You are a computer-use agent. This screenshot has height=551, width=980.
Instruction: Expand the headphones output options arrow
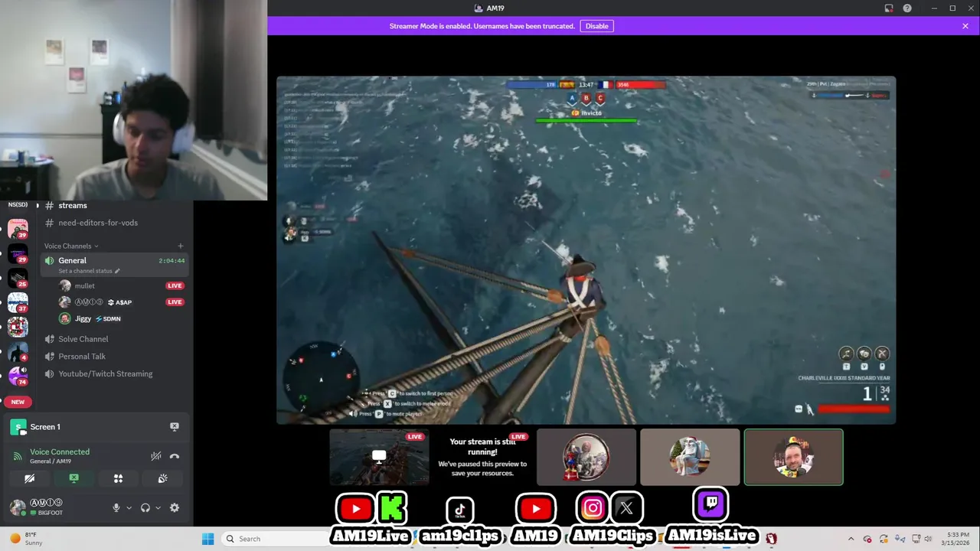[x=158, y=507]
